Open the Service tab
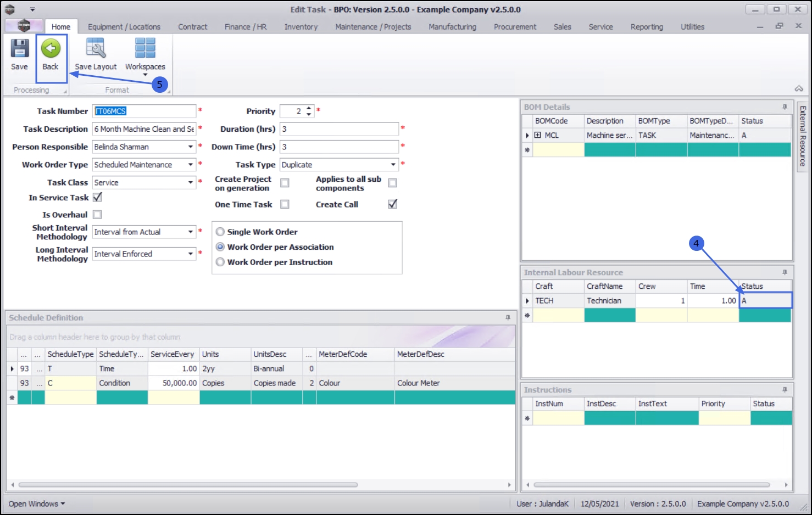This screenshot has width=812, height=515. click(x=600, y=26)
